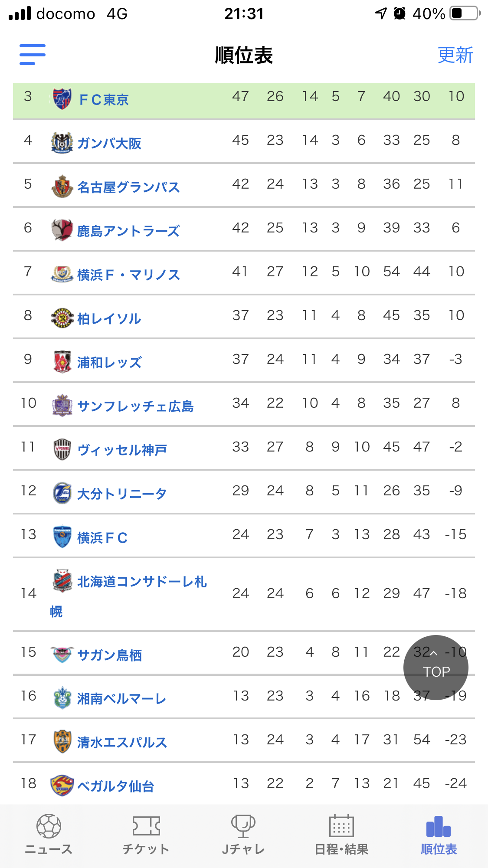Select the 順位表 tab

[439, 835]
